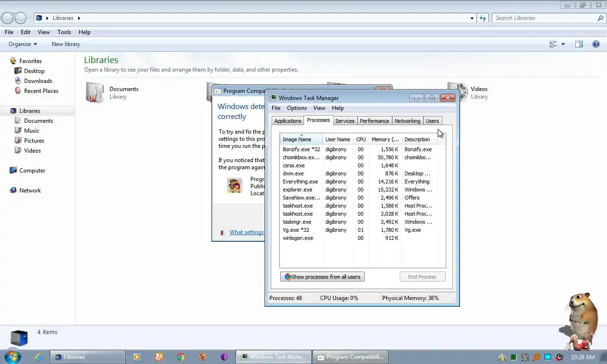Viewport: 607px width, 364px height.
Task: Select Downloads under Favorites
Action: (38, 81)
